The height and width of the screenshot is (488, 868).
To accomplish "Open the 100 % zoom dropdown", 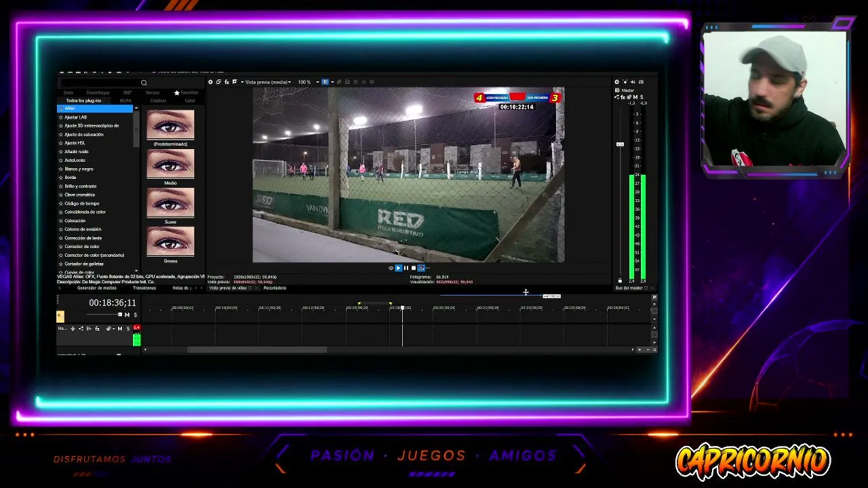I will [309, 82].
